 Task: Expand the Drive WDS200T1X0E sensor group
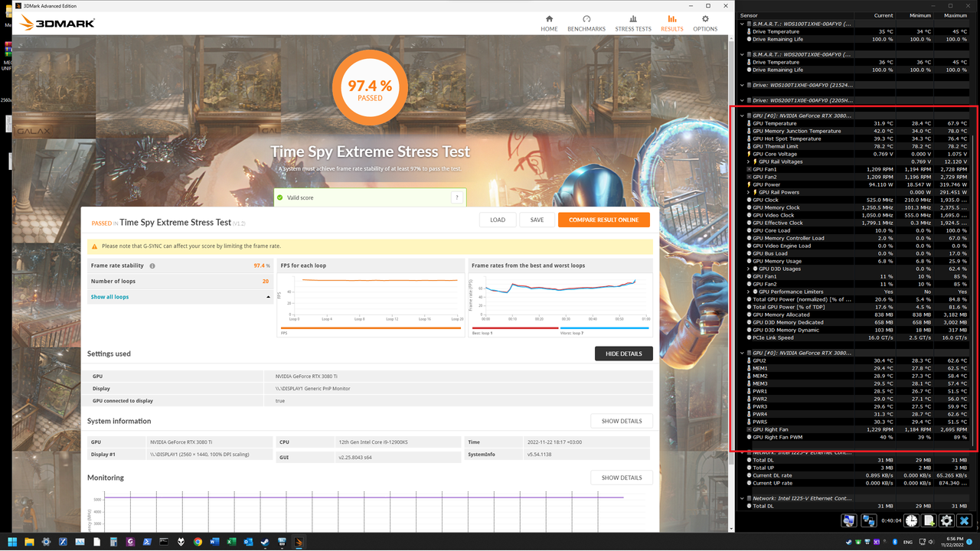click(741, 100)
